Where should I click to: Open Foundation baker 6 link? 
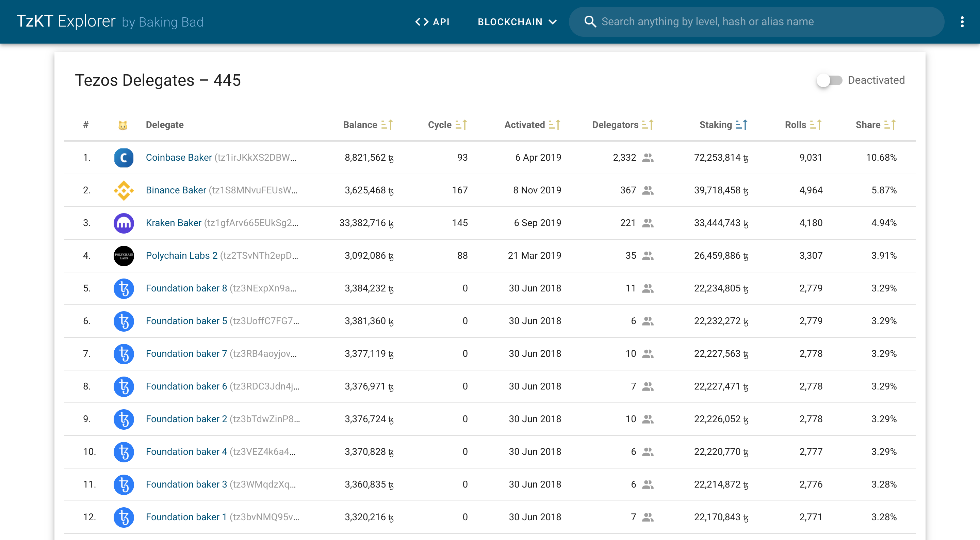[186, 387]
